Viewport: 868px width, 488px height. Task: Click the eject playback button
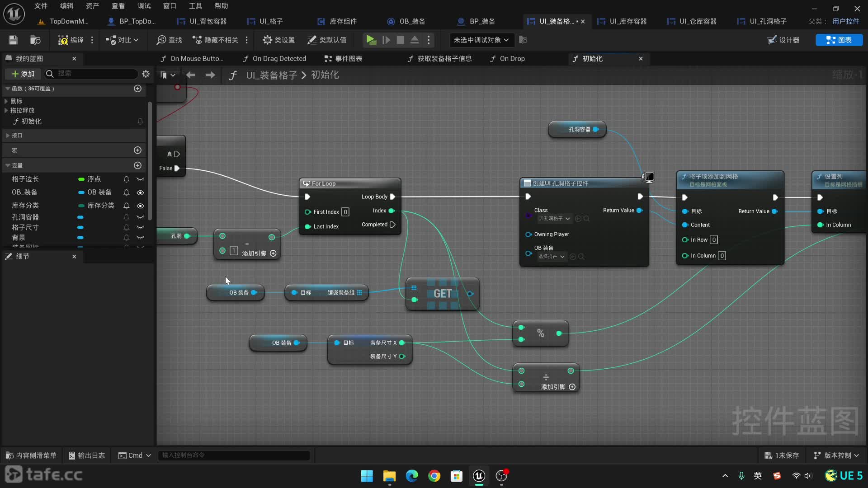pyautogui.click(x=414, y=40)
